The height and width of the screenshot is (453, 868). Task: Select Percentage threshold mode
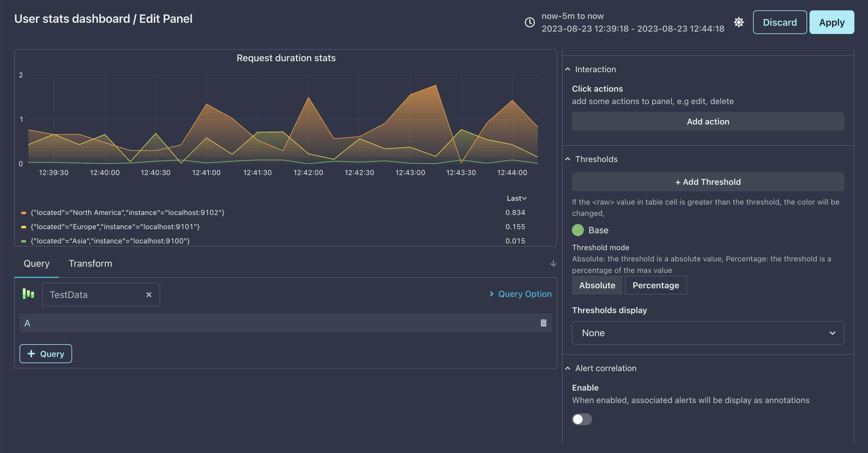click(655, 285)
